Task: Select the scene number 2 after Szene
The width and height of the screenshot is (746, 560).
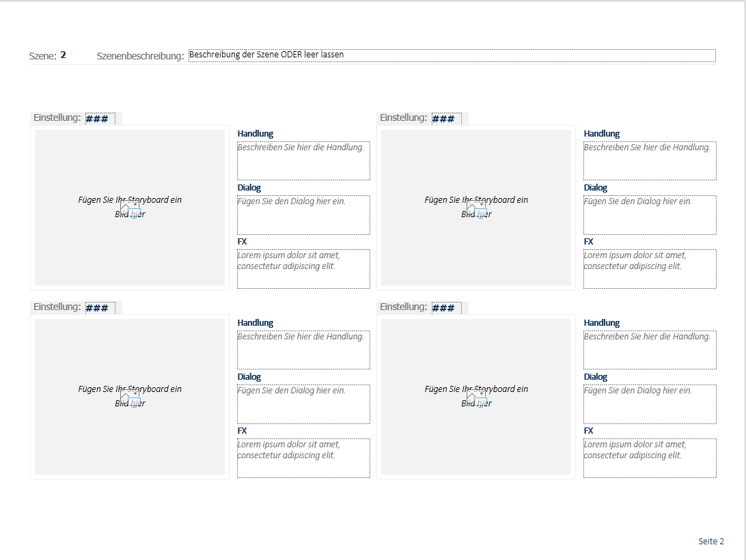Action: point(64,55)
